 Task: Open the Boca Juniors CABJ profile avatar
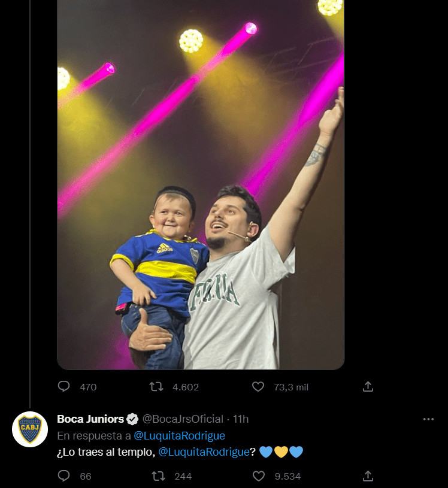(30, 429)
